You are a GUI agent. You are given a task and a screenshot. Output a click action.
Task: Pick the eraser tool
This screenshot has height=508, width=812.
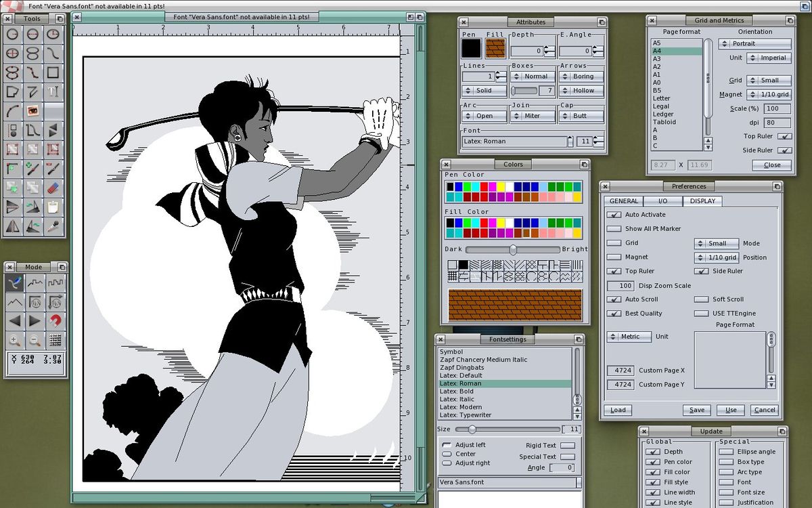tap(53, 188)
